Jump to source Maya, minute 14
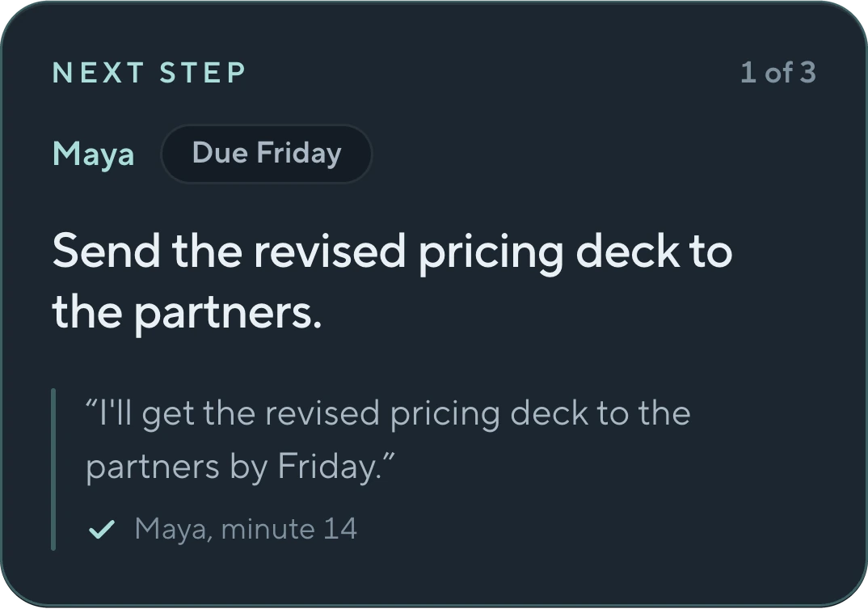Screen dimensions: 868x609 tap(246, 529)
